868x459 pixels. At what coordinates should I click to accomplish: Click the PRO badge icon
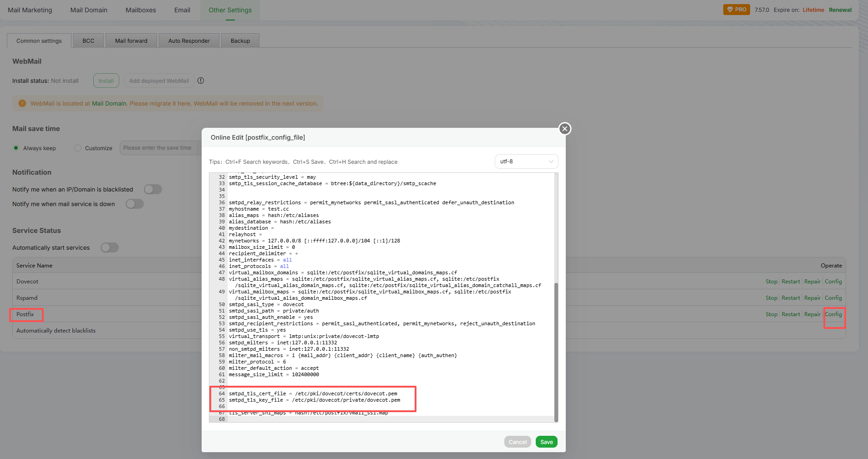coord(736,10)
